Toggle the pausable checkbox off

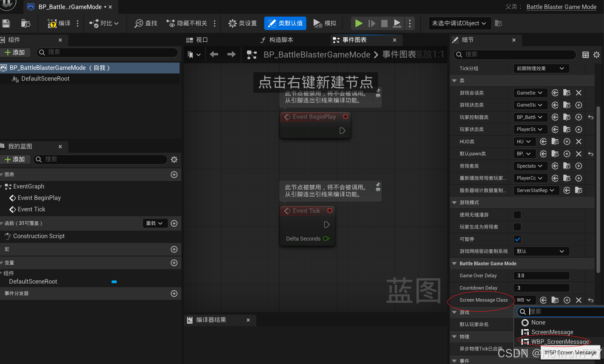517,239
